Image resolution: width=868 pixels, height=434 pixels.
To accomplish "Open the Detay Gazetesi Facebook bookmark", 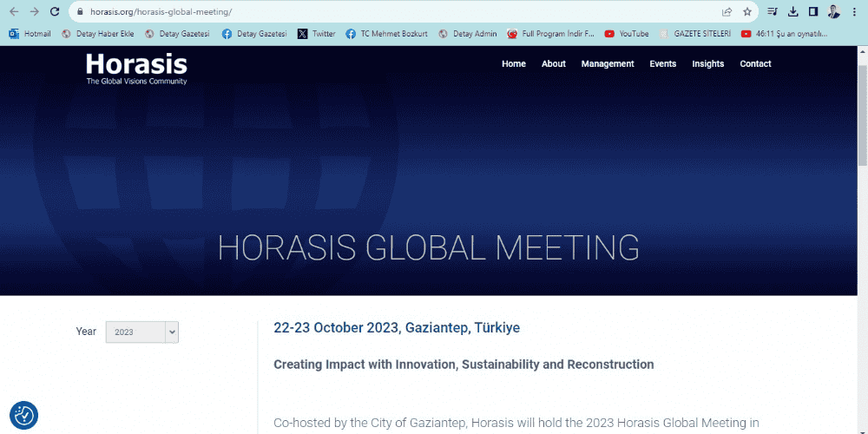I will click(254, 34).
